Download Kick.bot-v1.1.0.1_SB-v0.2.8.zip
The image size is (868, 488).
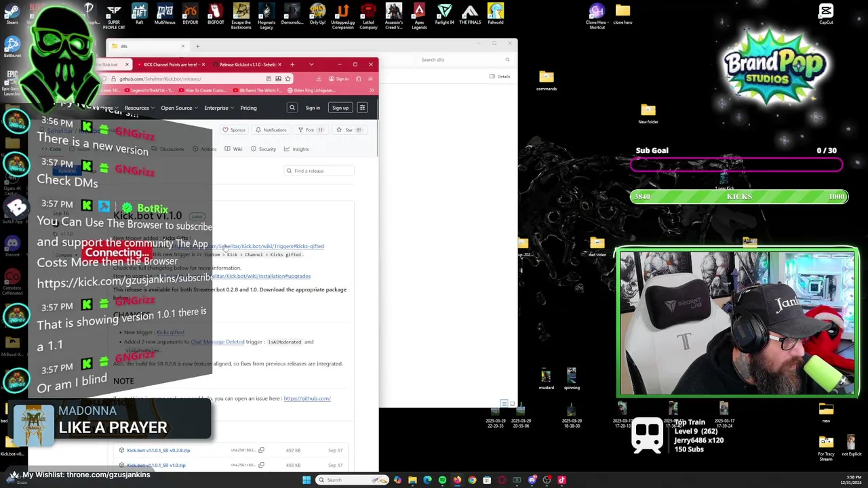[x=158, y=450]
